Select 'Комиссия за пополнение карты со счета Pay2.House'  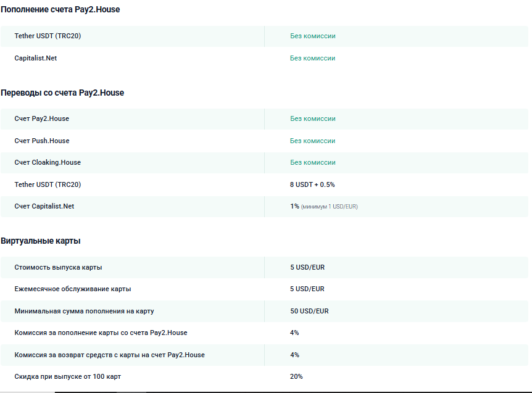click(x=101, y=333)
